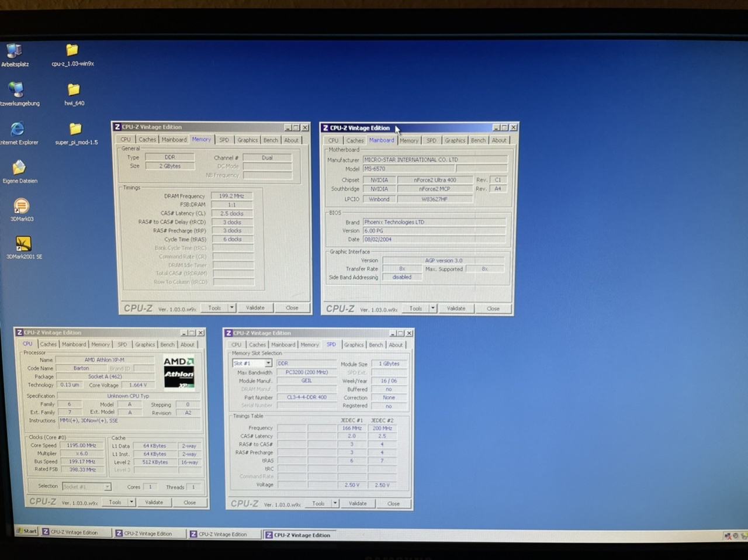The image size is (748, 560).
Task: Click the memory Size field showing 2 GBytes
Action: [x=170, y=166]
